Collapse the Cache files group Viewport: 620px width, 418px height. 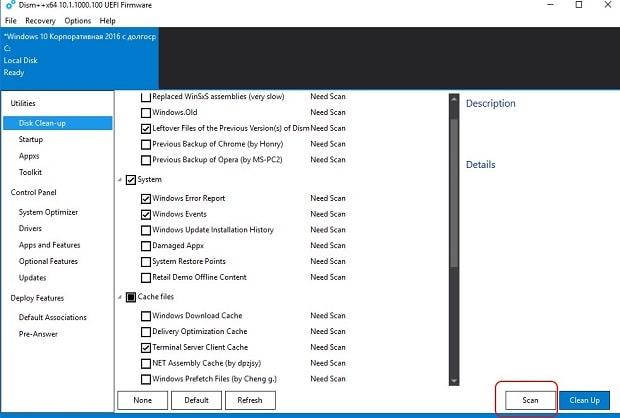[x=120, y=297]
